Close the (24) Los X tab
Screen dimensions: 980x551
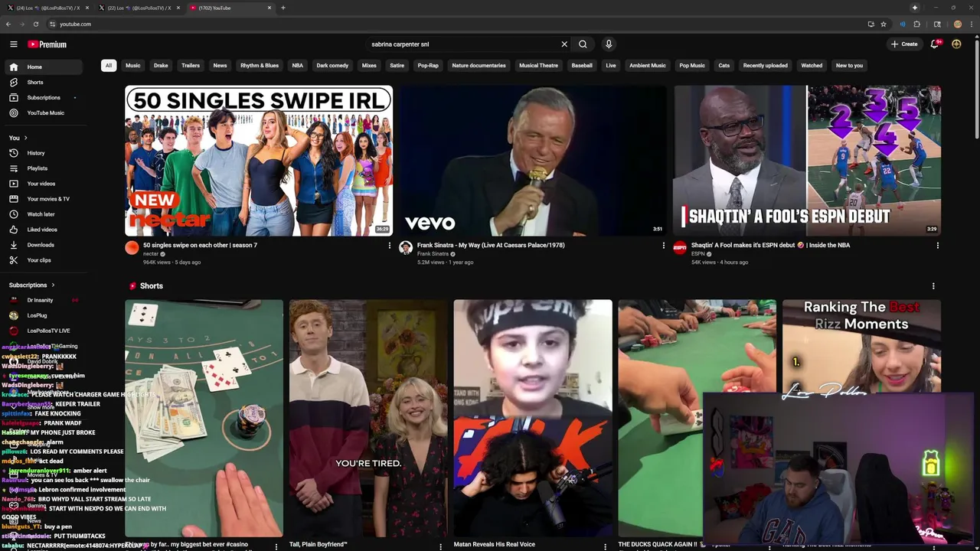tap(87, 8)
